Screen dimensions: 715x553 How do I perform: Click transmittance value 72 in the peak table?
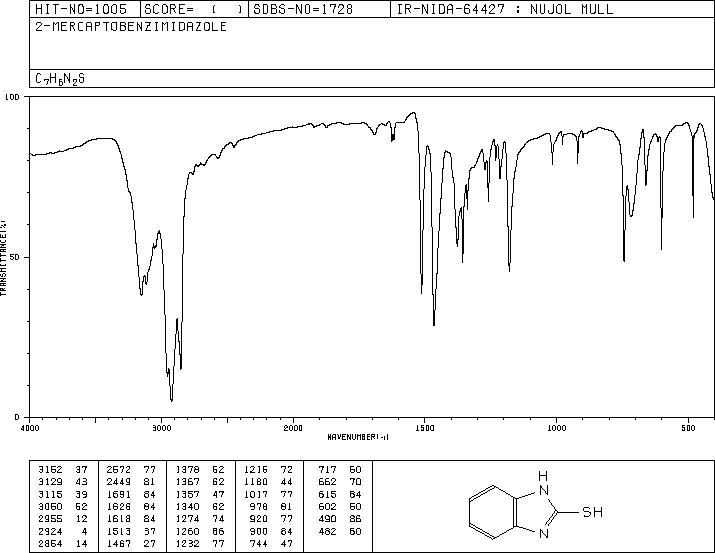286,470
